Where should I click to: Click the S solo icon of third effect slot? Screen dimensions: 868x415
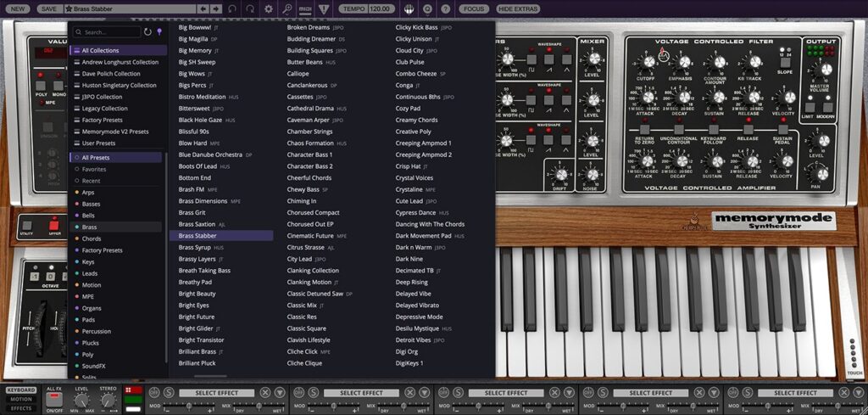456,392
